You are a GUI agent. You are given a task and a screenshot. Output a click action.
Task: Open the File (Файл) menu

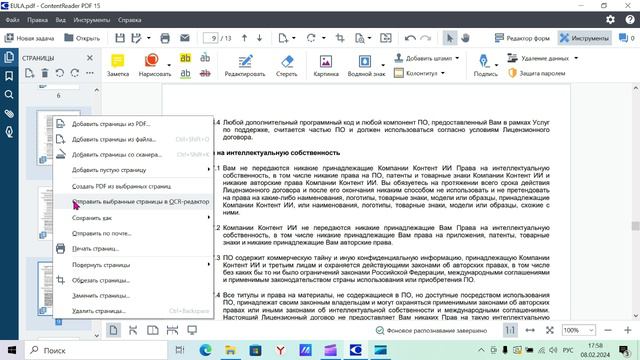tap(12, 20)
